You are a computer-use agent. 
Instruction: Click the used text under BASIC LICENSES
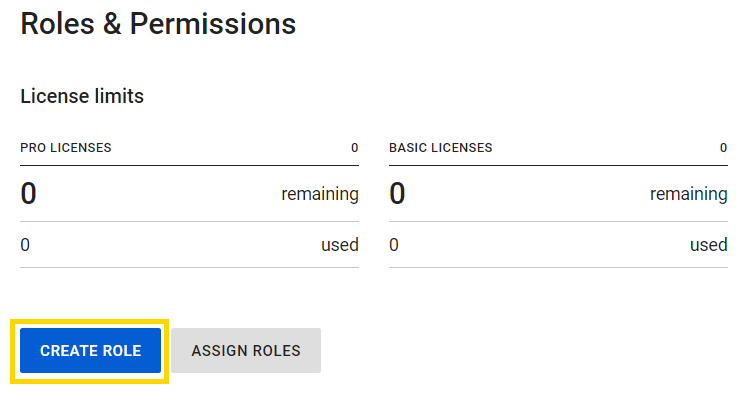[709, 245]
